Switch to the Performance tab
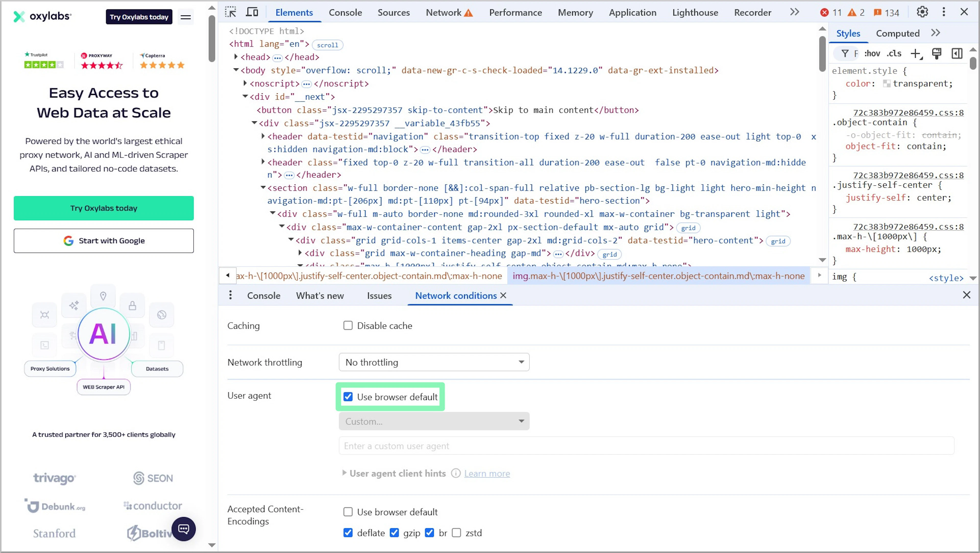 tap(515, 13)
